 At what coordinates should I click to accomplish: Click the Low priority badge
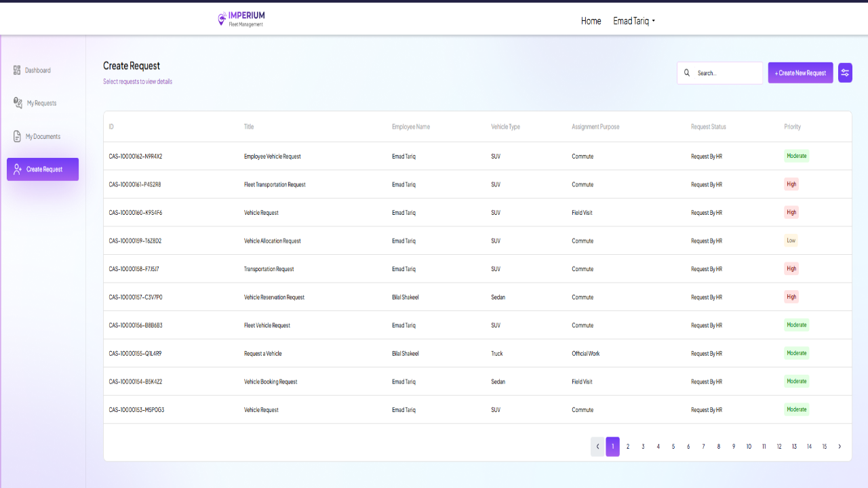click(791, 241)
